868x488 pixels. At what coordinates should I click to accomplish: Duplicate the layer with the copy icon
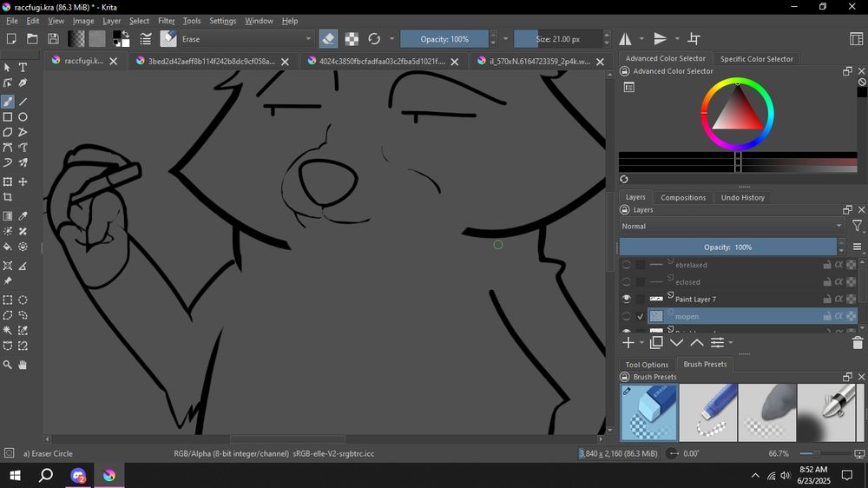pyautogui.click(x=656, y=343)
